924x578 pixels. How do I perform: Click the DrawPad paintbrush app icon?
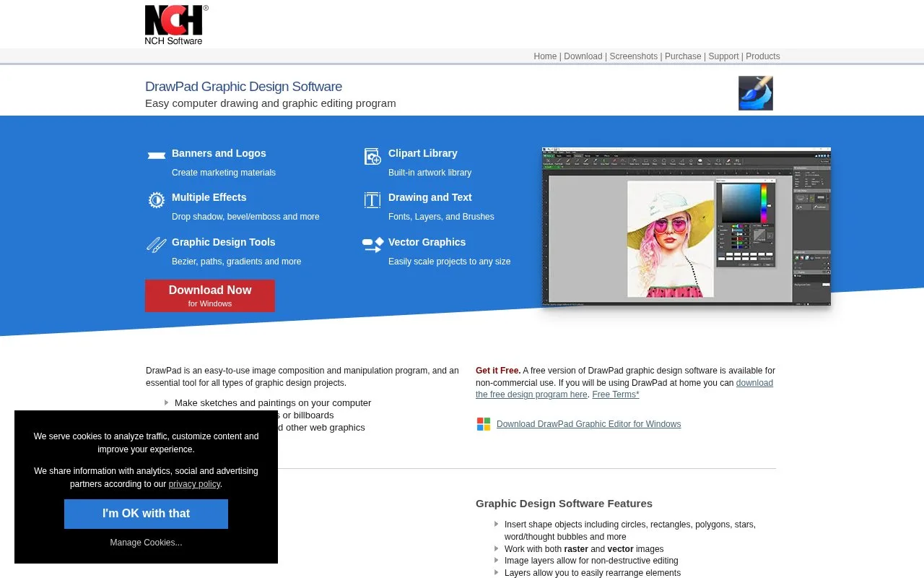tap(755, 93)
